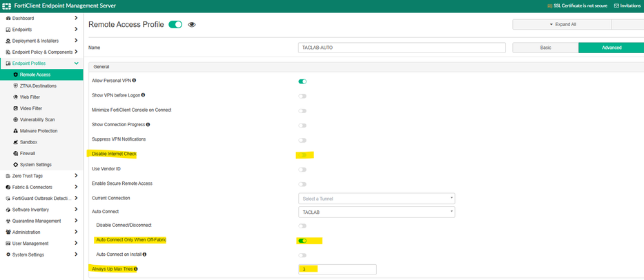Click the FortiClient logo icon in header
644x280 pixels.
pos(7,6)
